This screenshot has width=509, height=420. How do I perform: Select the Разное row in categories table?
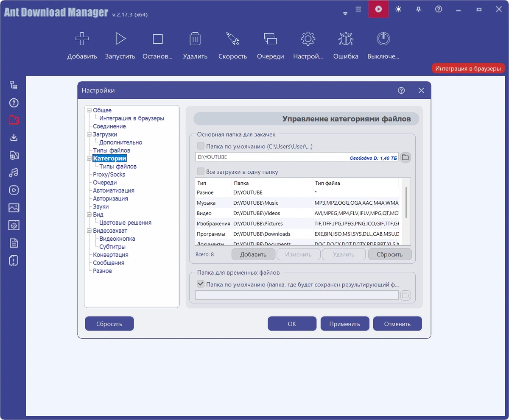[297, 192]
